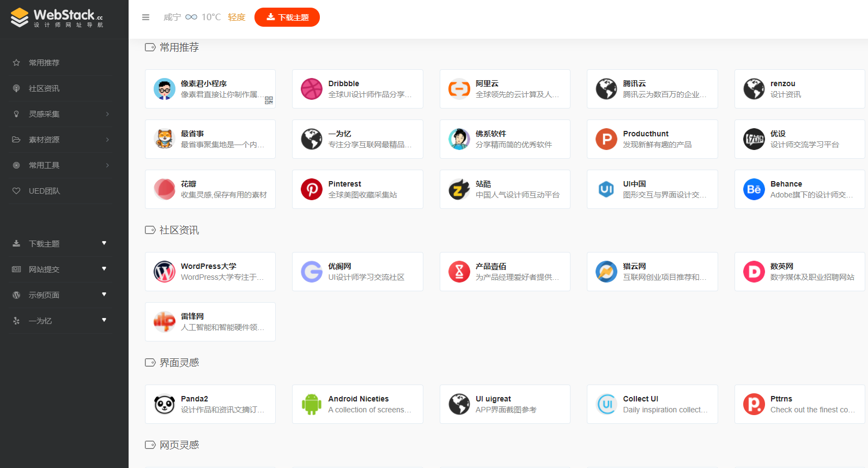868x468 pixels.
Task: Click the Android Niceties green robot icon
Action: tap(312, 404)
